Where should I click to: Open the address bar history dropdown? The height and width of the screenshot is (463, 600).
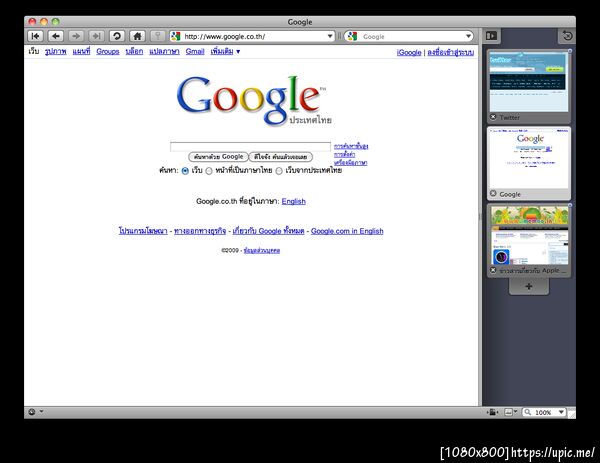(330, 36)
